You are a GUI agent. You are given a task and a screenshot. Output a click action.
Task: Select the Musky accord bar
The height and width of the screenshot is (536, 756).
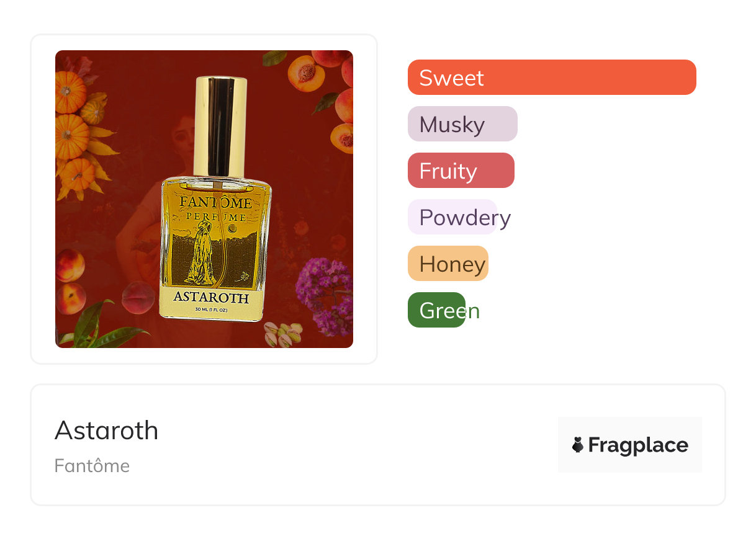[x=462, y=124]
